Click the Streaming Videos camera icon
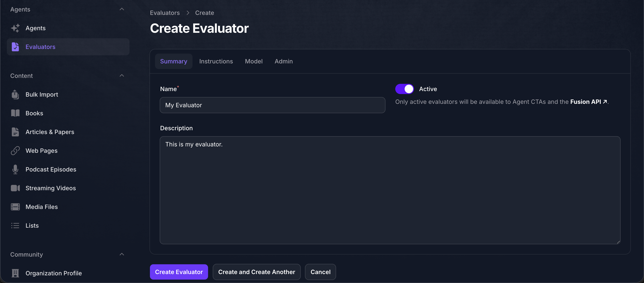 pyautogui.click(x=15, y=188)
